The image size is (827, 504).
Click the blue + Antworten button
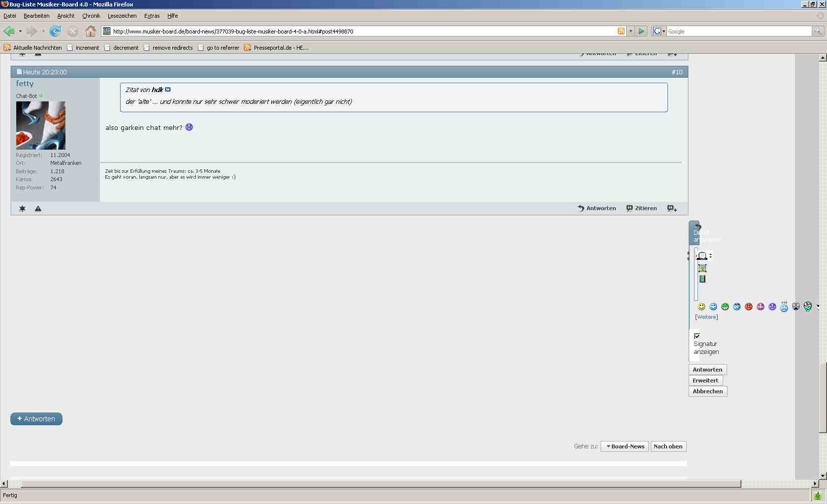pos(36,419)
